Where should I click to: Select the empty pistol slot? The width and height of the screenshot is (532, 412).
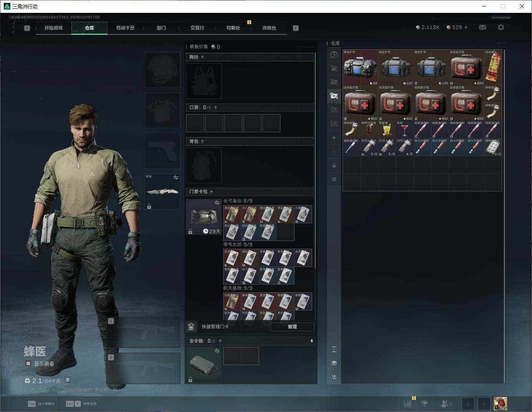click(x=162, y=151)
